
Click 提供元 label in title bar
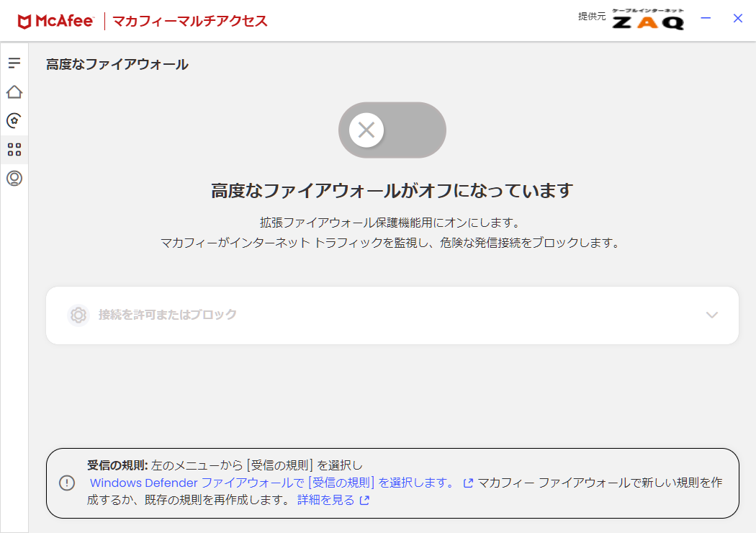click(x=592, y=17)
